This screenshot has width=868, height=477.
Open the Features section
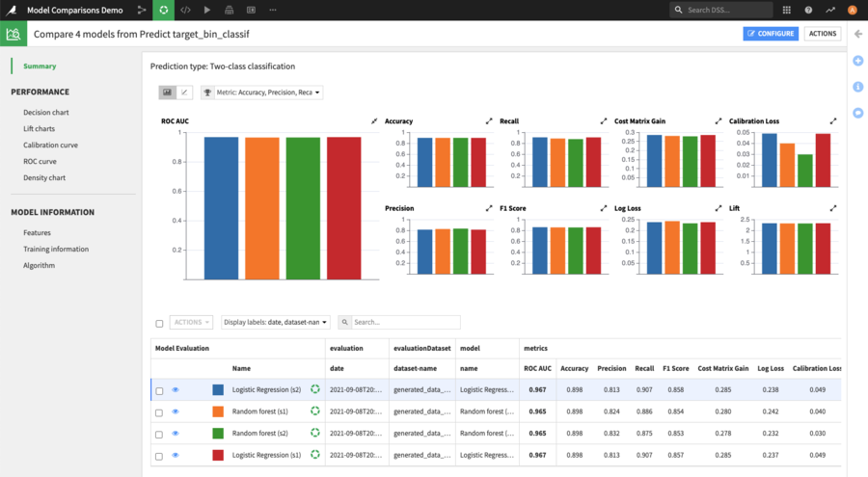tap(37, 233)
